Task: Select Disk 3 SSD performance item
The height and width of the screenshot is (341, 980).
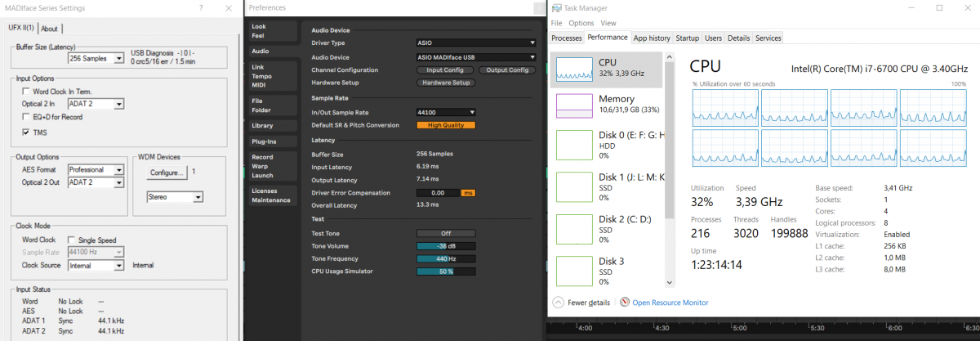Action: [608, 271]
